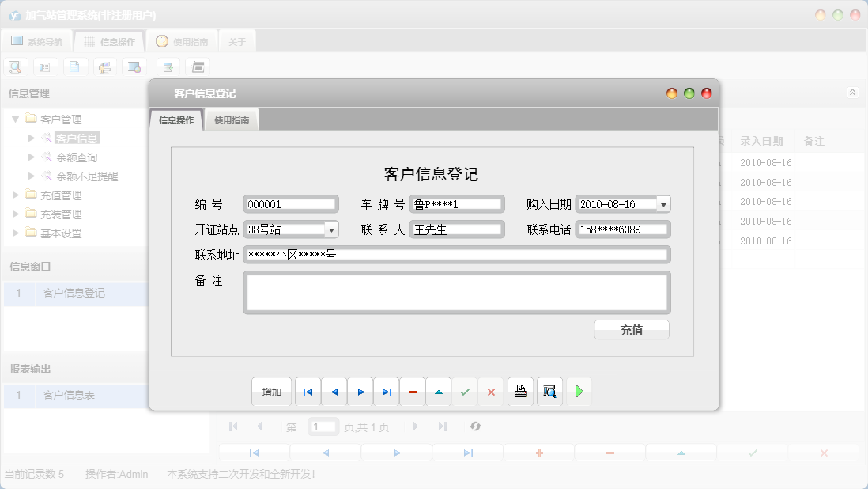Click the 备注 remarks text area
The height and width of the screenshot is (489, 868).
coord(457,293)
